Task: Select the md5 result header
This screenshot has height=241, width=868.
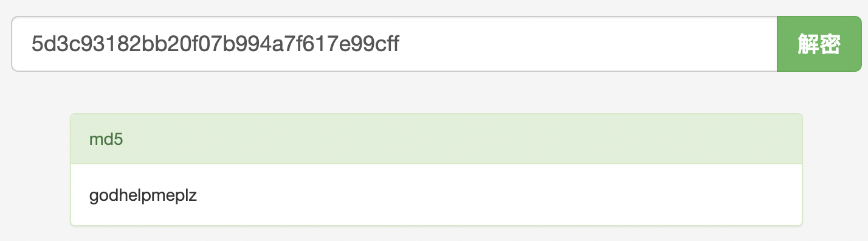Action: tap(436, 139)
